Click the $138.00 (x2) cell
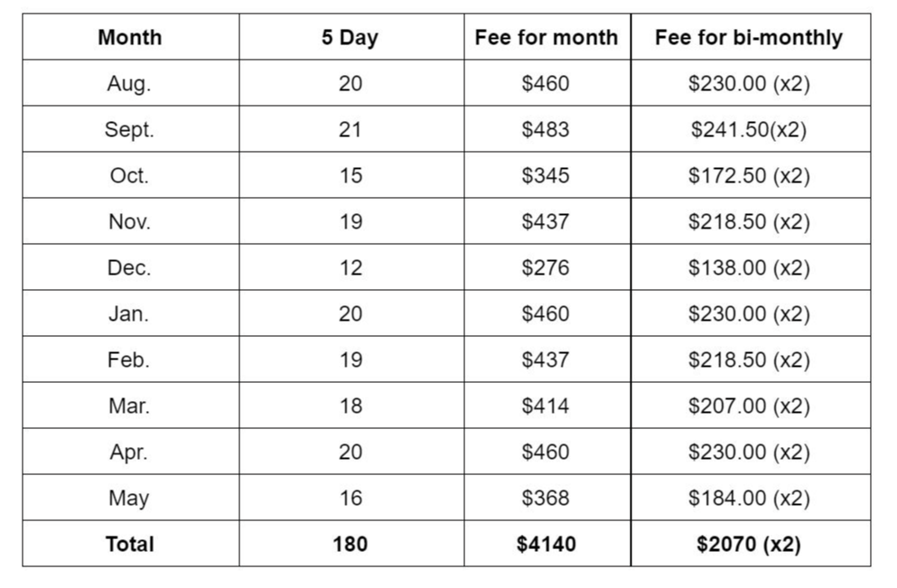The image size is (897, 588). point(751,267)
